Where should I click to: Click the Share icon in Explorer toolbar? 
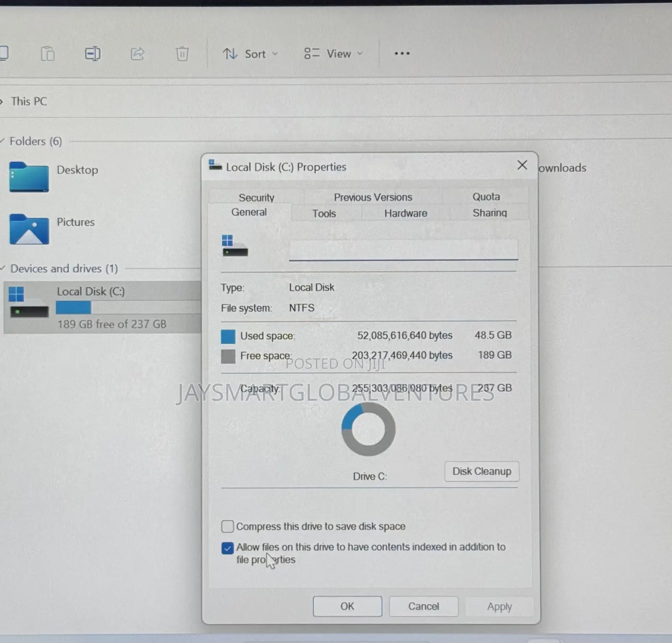tap(137, 54)
